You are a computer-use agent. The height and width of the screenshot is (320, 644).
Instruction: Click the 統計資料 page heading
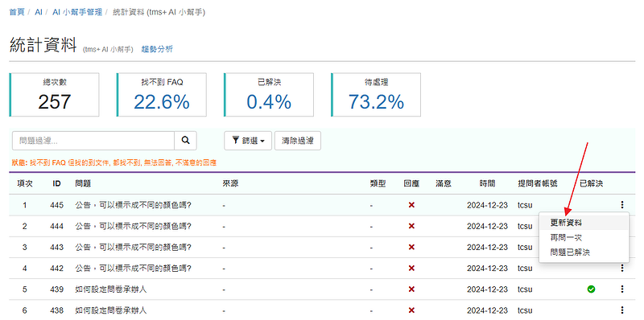[43, 45]
